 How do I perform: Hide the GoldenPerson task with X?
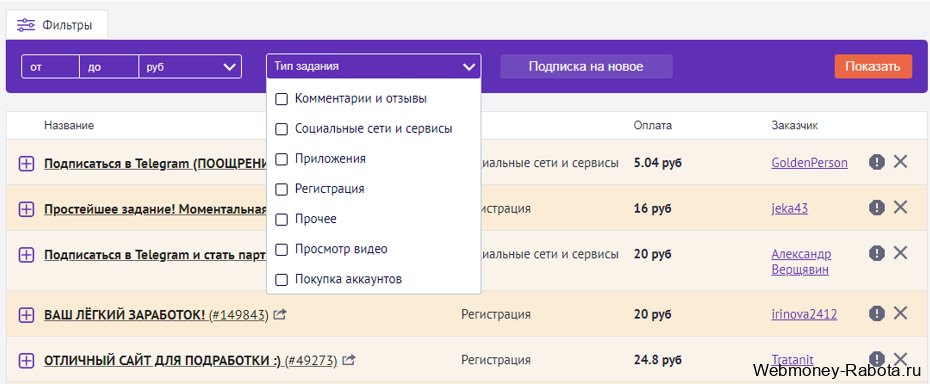coord(900,161)
